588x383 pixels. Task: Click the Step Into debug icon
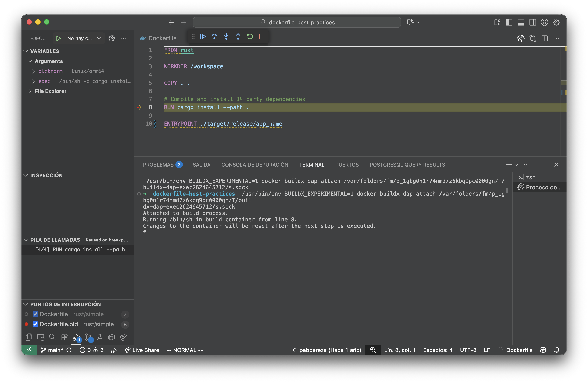tap(226, 37)
